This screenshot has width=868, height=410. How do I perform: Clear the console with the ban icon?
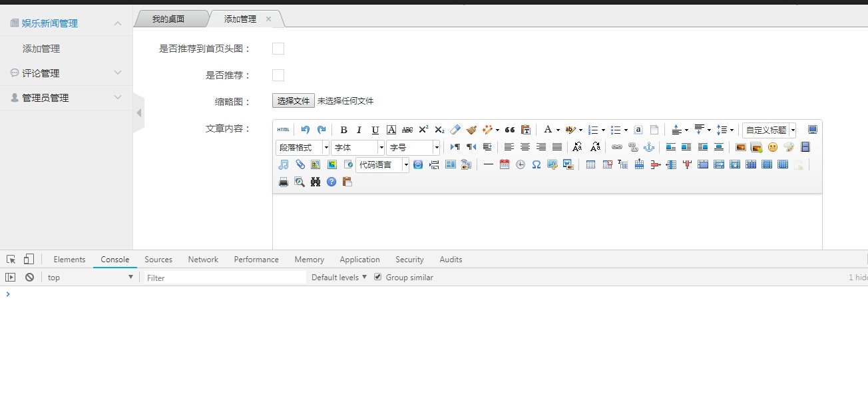click(29, 278)
